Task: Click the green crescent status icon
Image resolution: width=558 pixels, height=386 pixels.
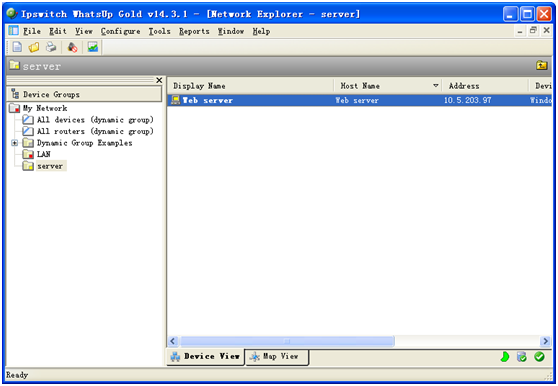Action: (x=505, y=356)
